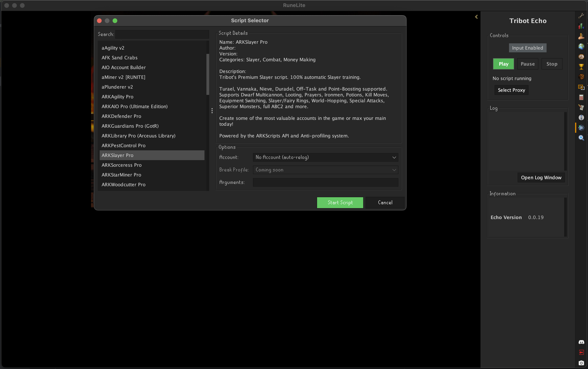Image resolution: width=588 pixels, height=369 pixels.
Task: Select the highlighted Tribot Echo plugin icon
Action: point(581,127)
